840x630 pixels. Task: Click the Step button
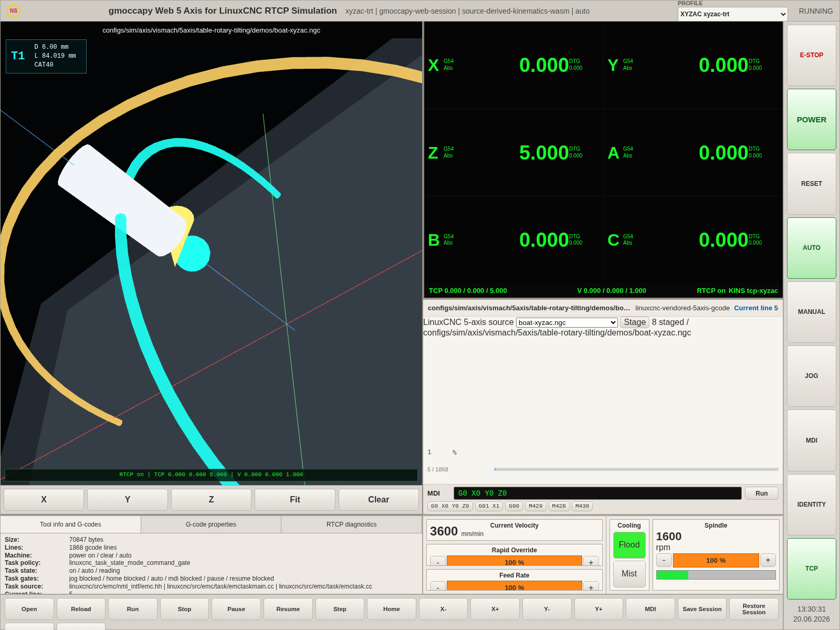[x=340, y=609]
